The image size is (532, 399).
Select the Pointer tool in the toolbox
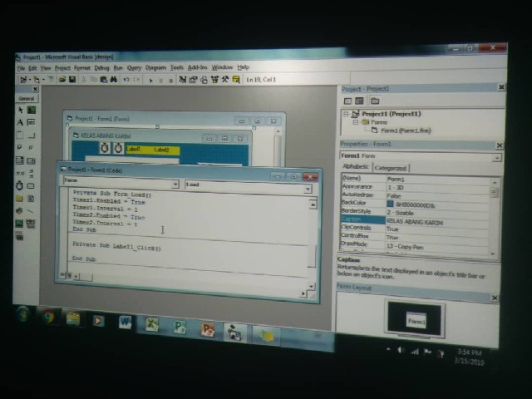(x=21, y=110)
